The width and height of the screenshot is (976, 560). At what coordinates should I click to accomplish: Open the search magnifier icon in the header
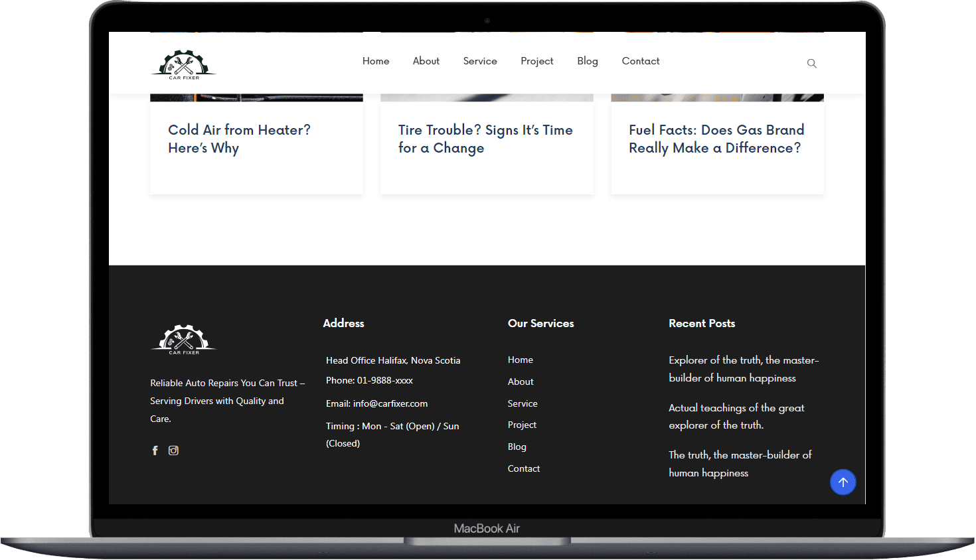tap(811, 64)
